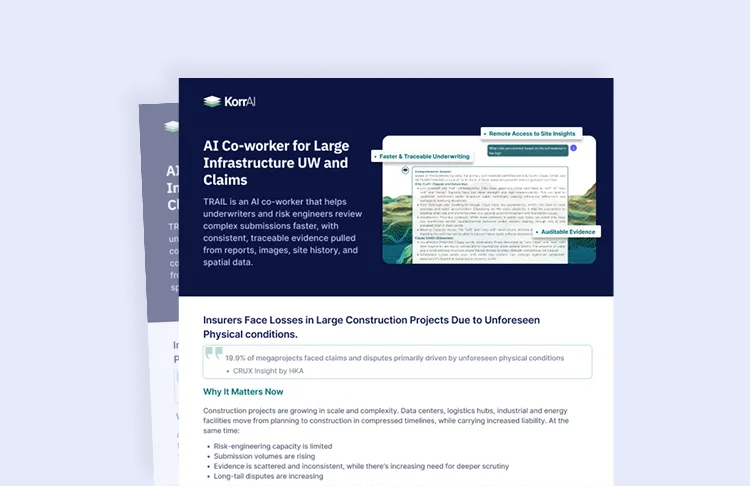The image size is (750, 492).
Task: Click the 'AI Co-worker for Large Infrastructure UW and Claims' heading
Action: tap(276, 163)
